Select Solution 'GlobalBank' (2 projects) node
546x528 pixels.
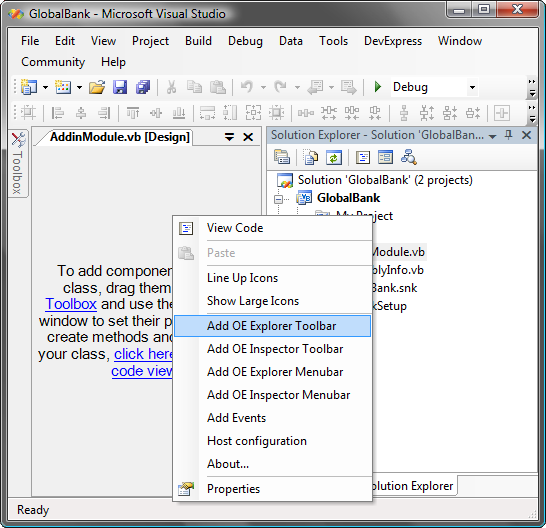(385, 180)
